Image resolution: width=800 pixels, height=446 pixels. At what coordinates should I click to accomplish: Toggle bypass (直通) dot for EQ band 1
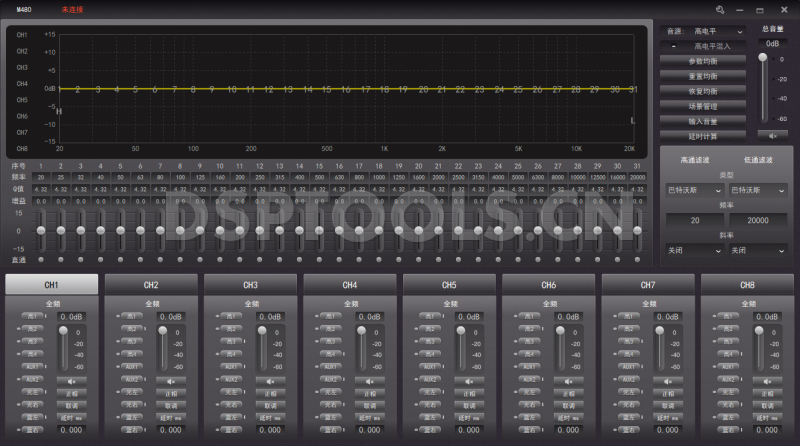pos(41,260)
